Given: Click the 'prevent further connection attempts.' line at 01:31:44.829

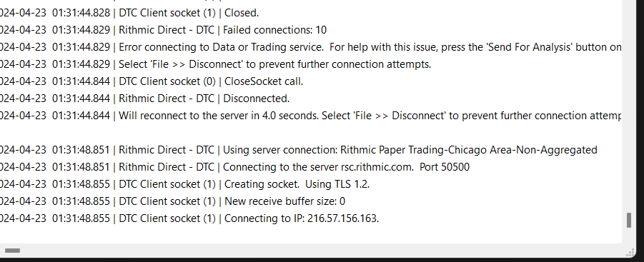Looking at the screenshot, I should point(216,64).
